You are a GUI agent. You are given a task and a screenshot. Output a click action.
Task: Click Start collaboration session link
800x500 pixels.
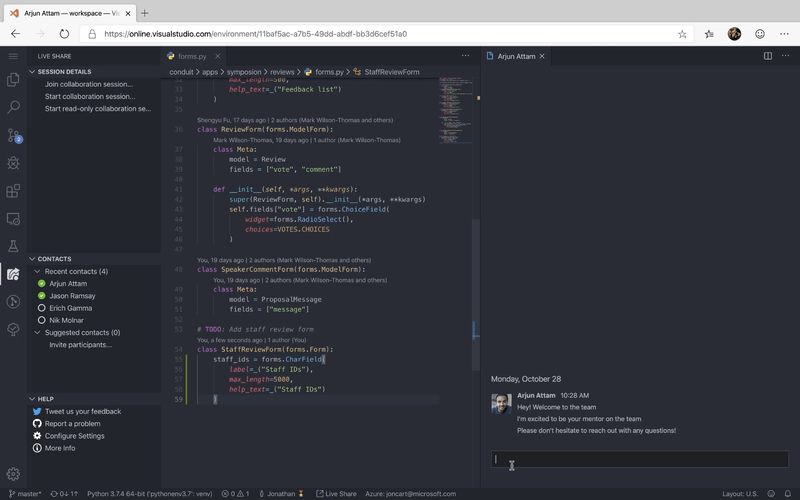[90, 96]
